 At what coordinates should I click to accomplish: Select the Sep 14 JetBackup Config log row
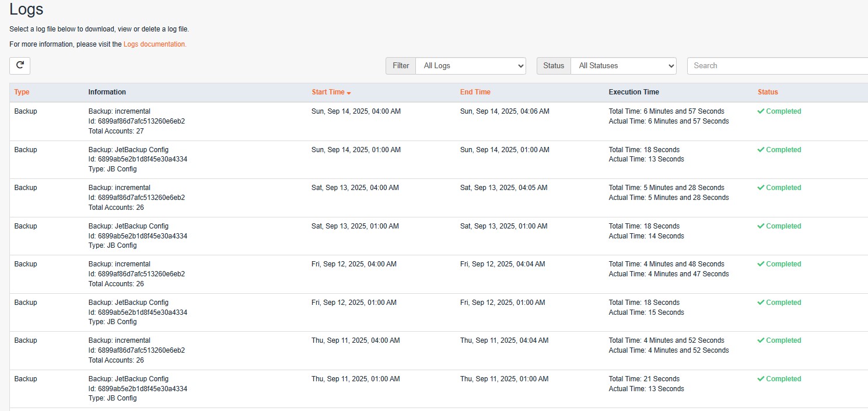coord(439,160)
